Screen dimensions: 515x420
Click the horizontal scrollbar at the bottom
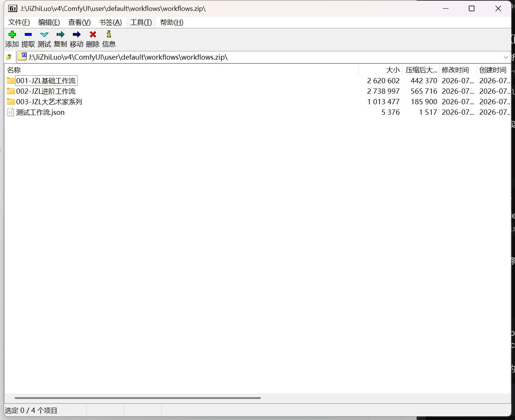pos(137,398)
